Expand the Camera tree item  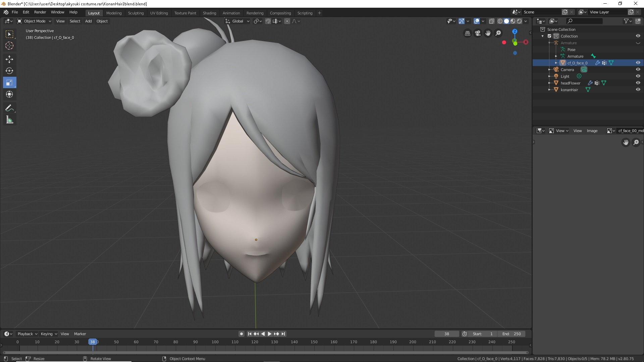[x=549, y=70]
